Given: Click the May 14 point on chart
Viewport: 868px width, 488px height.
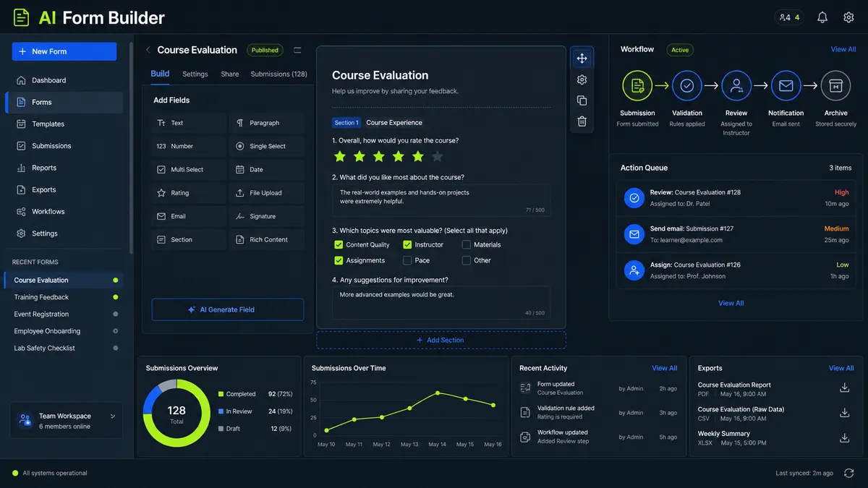Looking at the screenshot, I should tap(438, 393).
